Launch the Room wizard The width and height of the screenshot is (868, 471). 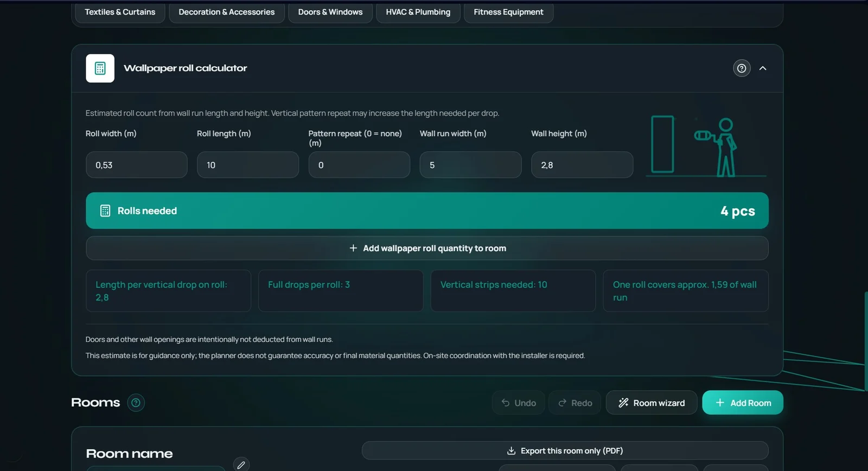pyautogui.click(x=652, y=403)
